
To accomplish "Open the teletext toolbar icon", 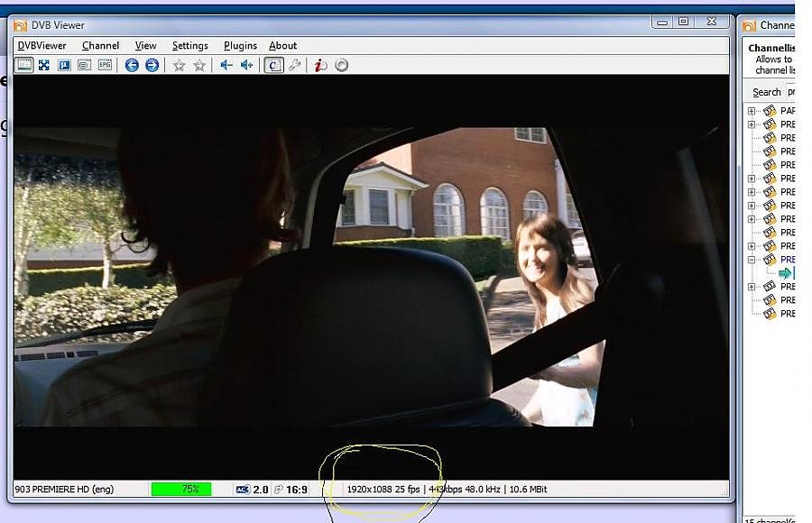I will (84, 65).
